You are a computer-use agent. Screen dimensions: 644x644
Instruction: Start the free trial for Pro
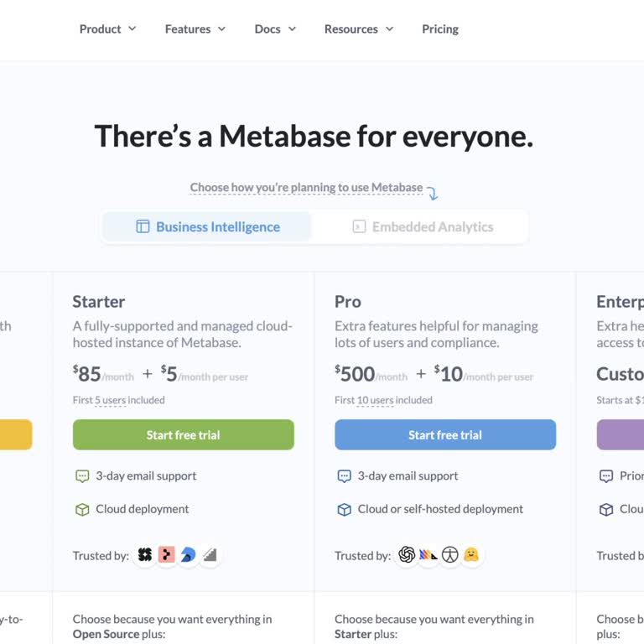click(x=445, y=435)
